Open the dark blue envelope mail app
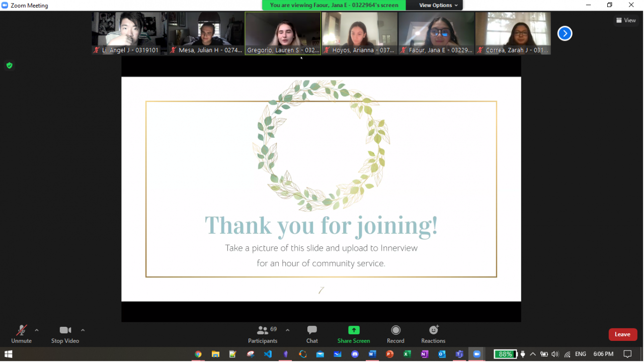The image size is (644, 363). 338,354
